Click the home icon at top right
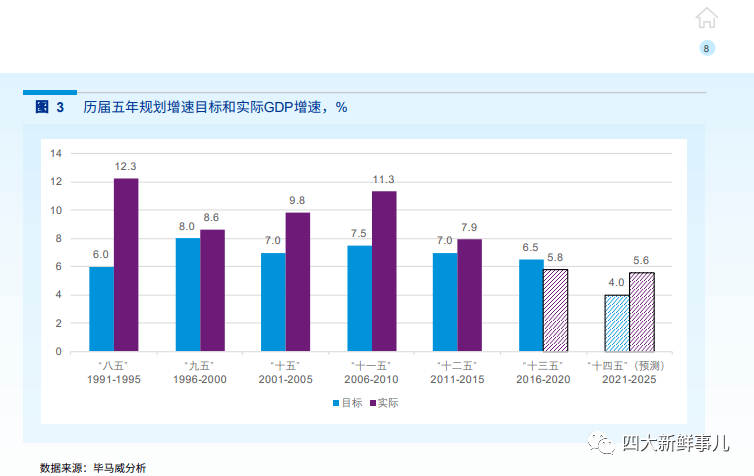This screenshot has width=754, height=476. coord(707,18)
